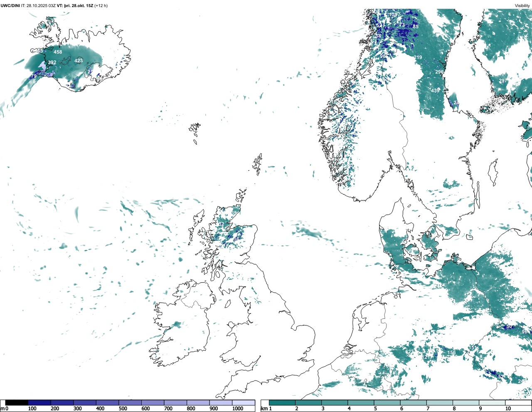
Task: Click the black 0–100 m legend swatch
Action: click(17, 402)
